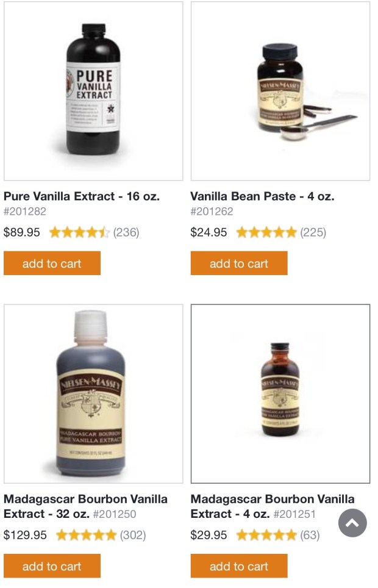378x588 pixels.
Task: Click the star rating for Pure Vanilla Extract
Action: [x=79, y=232]
